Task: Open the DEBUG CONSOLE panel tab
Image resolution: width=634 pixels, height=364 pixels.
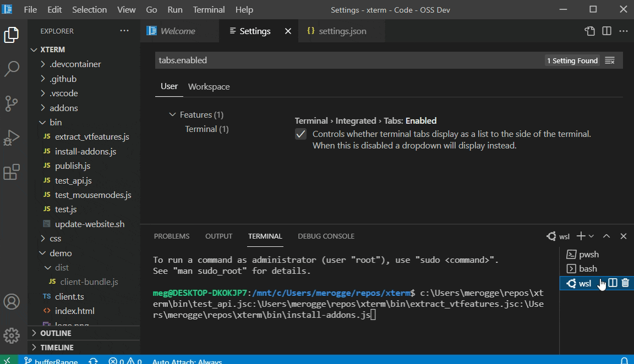Action: pyautogui.click(x=326, y=236)
